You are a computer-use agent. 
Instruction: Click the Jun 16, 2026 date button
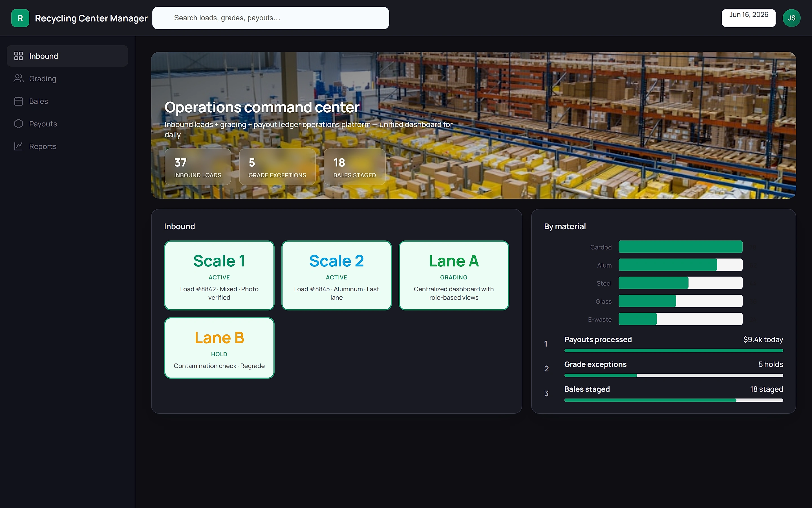(749, 18)
